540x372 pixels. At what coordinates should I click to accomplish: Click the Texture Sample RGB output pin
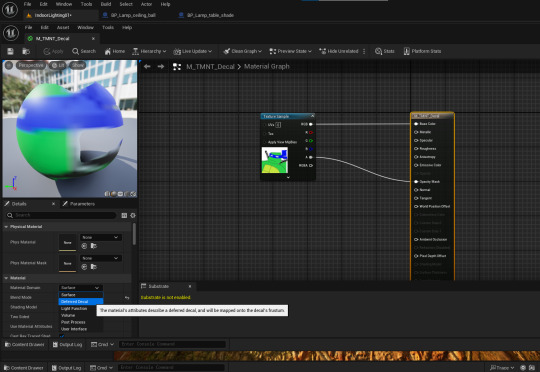pos(311,124)
